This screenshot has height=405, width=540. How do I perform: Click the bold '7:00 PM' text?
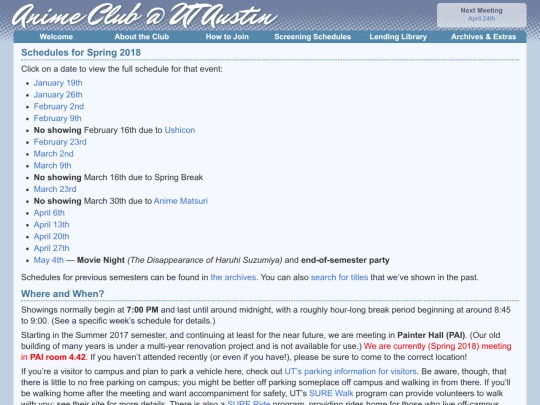point(143,310)
